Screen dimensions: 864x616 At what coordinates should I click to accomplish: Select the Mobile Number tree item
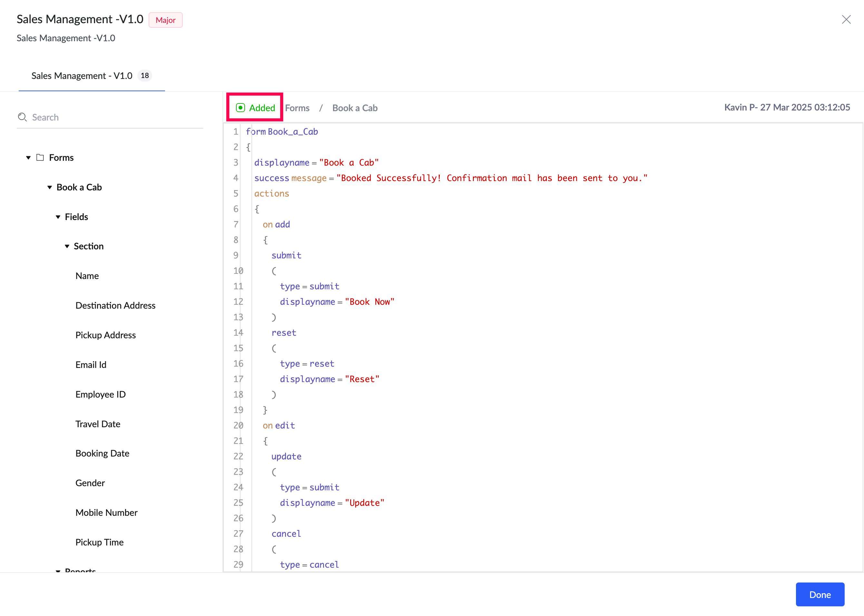(106, 513)
